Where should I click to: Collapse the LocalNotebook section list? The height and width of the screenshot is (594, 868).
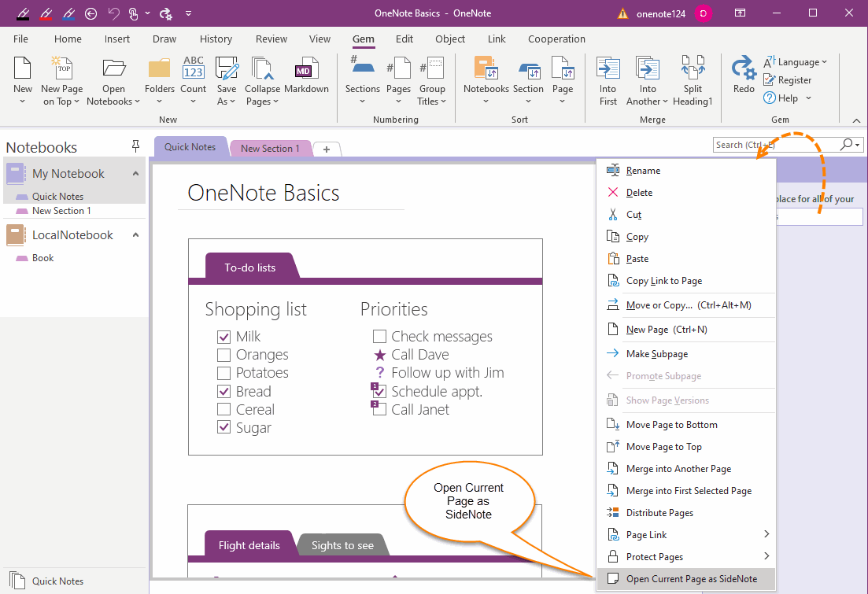[135, 235]
